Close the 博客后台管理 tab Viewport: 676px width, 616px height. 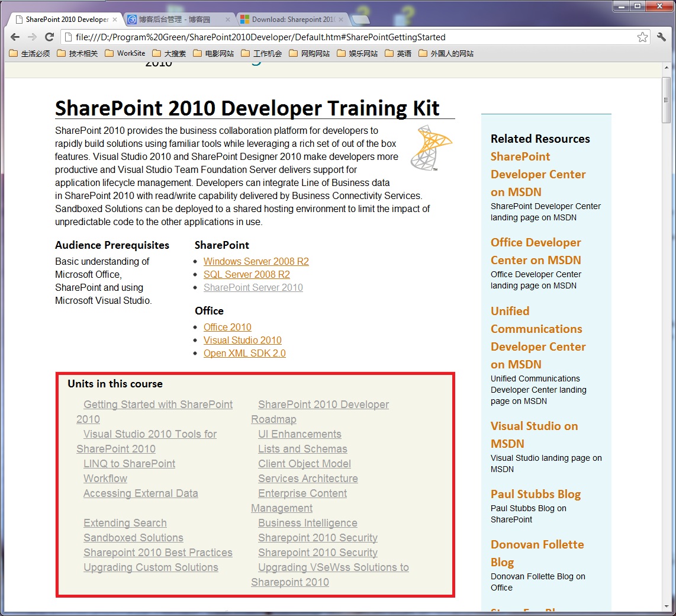click(x=228, y=20)
